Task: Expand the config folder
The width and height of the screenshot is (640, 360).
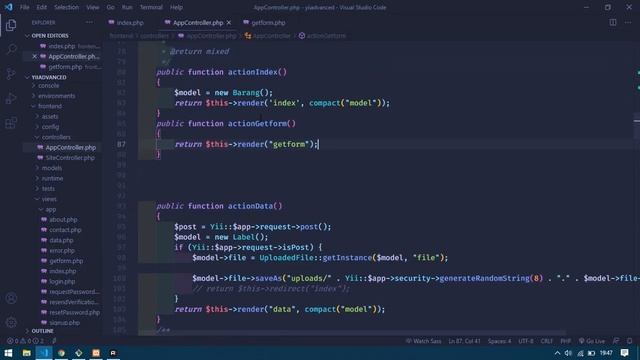Action: pos(50,127)
